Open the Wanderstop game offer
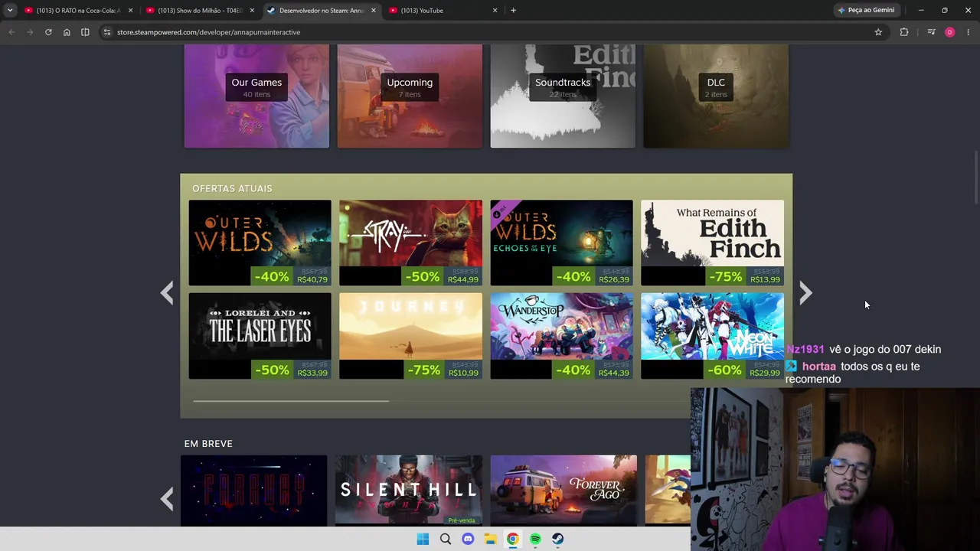 (x=561, y=336)
